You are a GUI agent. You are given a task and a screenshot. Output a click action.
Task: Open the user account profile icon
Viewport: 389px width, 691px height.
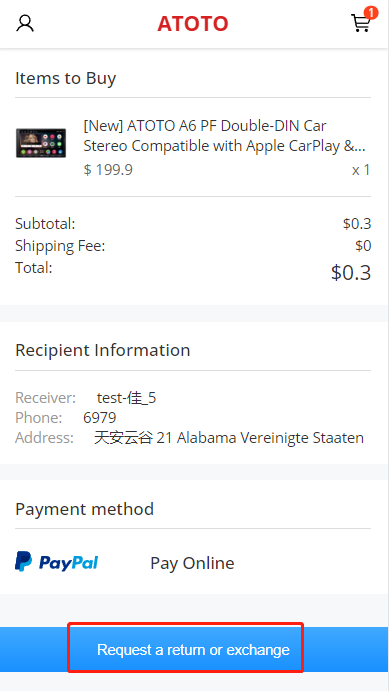25,23
